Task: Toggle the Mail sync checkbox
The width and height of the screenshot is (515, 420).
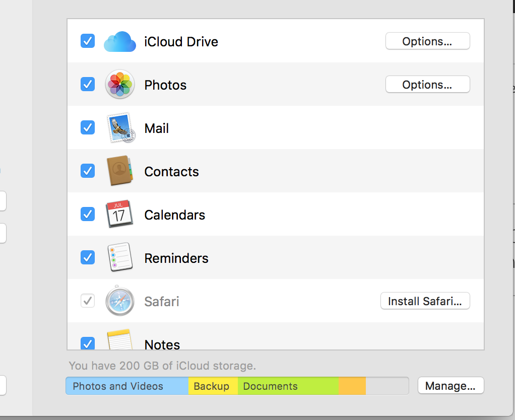Action: [87, 128]
